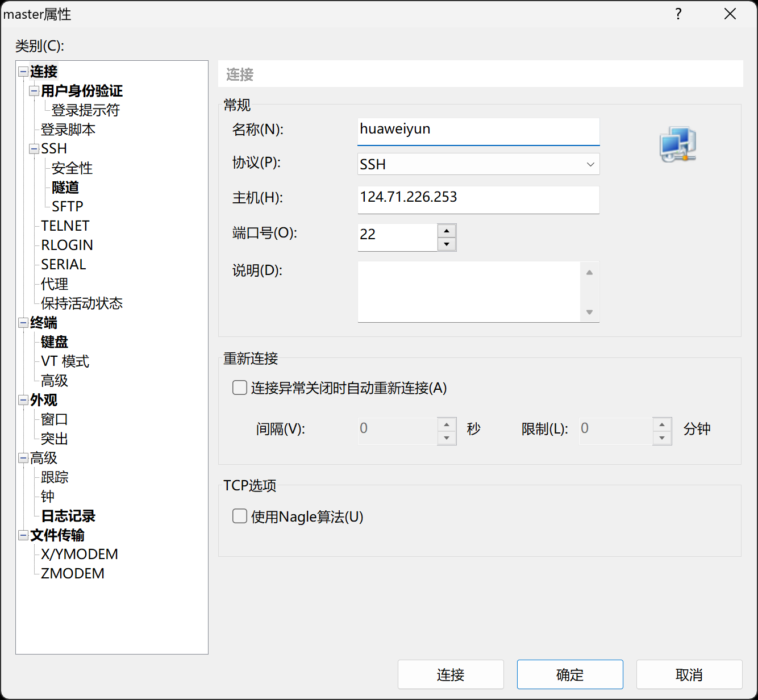Select 跟踪 in the tree

click(x=55, y=477)
